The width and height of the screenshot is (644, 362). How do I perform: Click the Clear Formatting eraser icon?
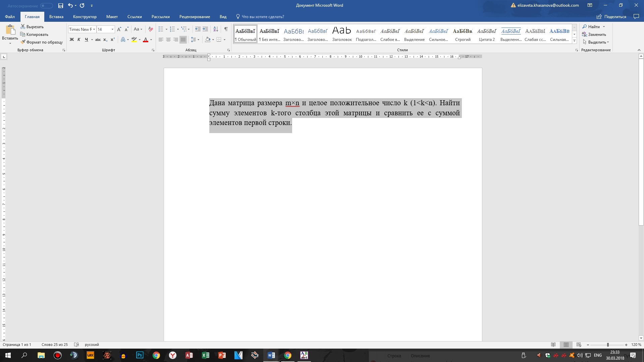tap(151, 29)
